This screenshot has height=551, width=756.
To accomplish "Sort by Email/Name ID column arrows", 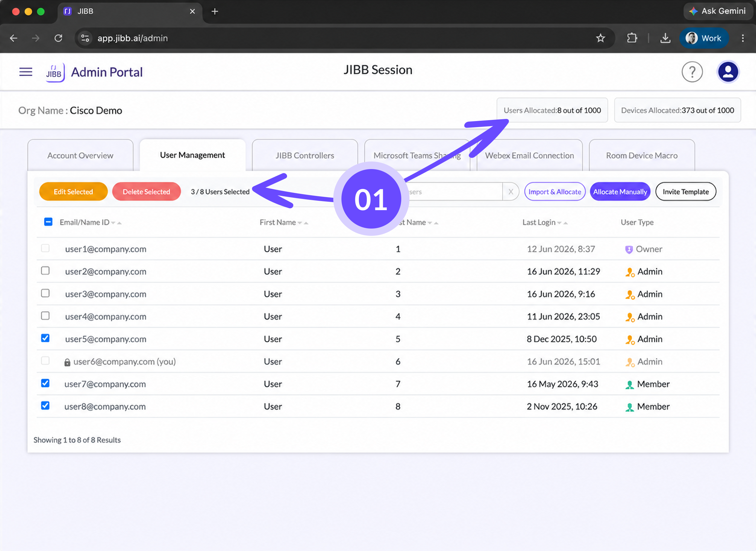I will pyautogui.click(x=116, y=223).
